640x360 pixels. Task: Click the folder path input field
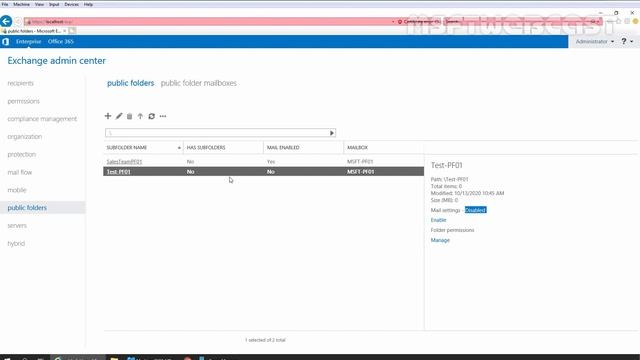tap(217, 133)
